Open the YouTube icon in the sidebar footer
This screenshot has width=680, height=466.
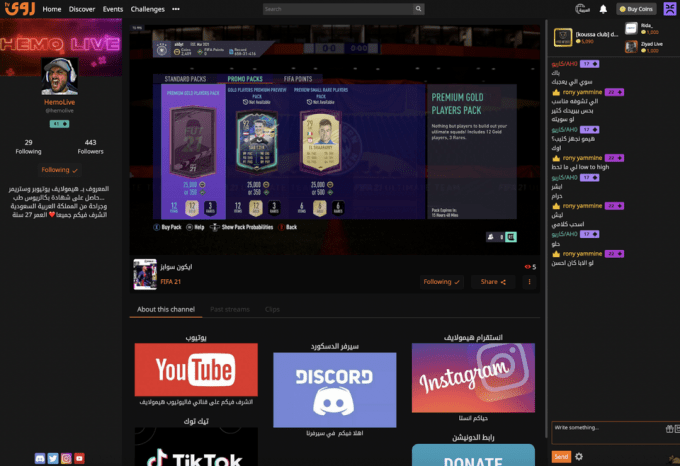[79, 458]
